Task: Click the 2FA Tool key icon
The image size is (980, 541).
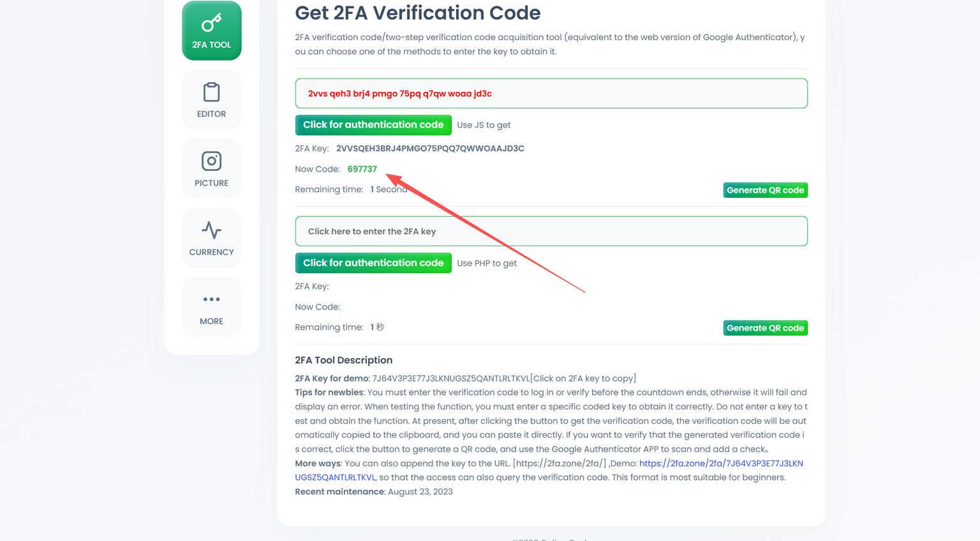Action: click(x=211, y=23)
